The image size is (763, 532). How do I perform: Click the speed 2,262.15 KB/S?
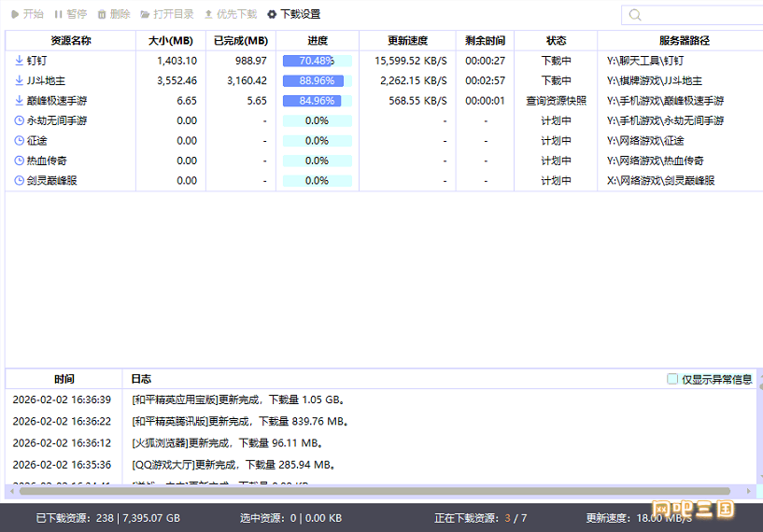click(414, 80)
